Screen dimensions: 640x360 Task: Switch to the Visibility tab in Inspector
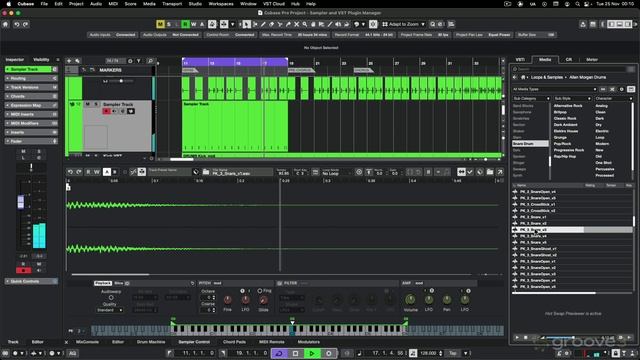click(41, 60)
